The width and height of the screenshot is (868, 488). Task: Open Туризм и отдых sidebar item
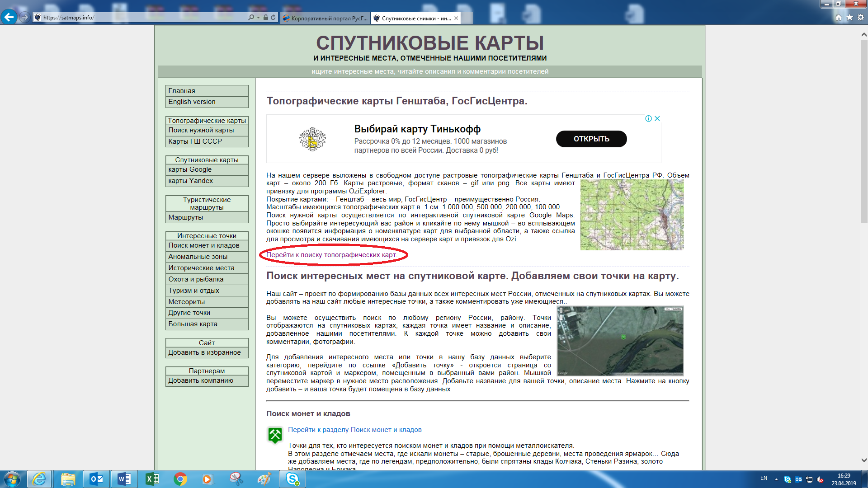click(x=207, y=291)
